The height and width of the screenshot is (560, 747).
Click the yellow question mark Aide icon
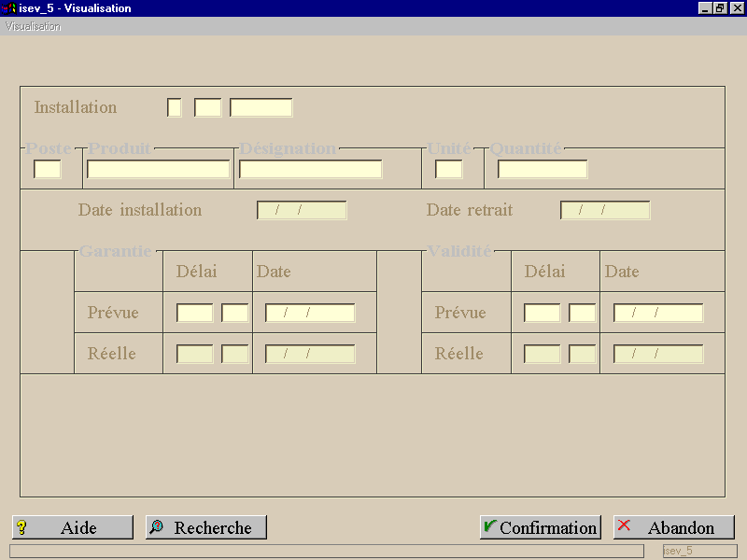click(x=21, y=527)
